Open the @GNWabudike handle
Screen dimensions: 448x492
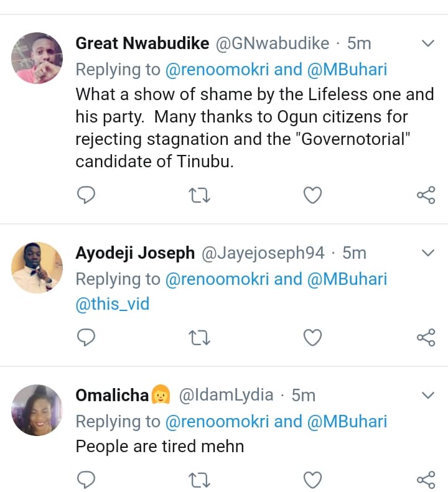coord(272,44)
